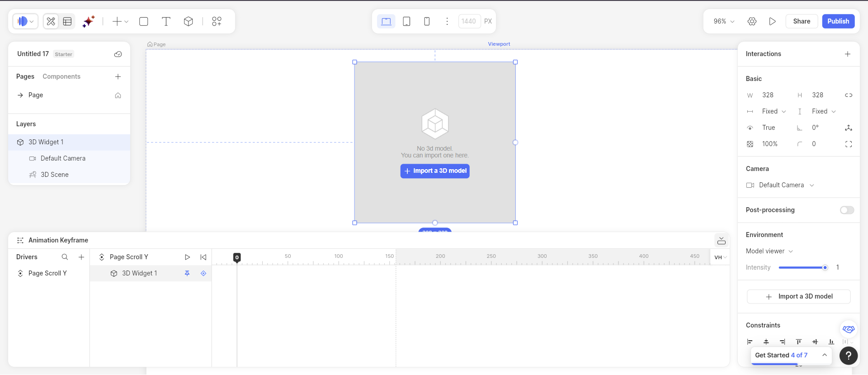The image size is (868, 375).
Task: Switch to the Components tab
Action: coord(61,76)
